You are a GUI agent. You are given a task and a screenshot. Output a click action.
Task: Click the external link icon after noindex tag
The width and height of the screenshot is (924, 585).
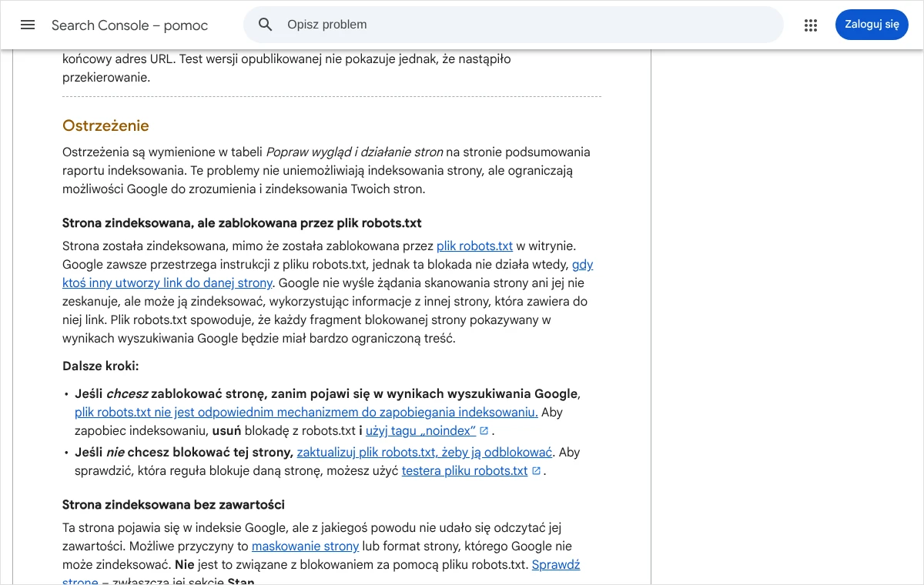click(484, 430)
